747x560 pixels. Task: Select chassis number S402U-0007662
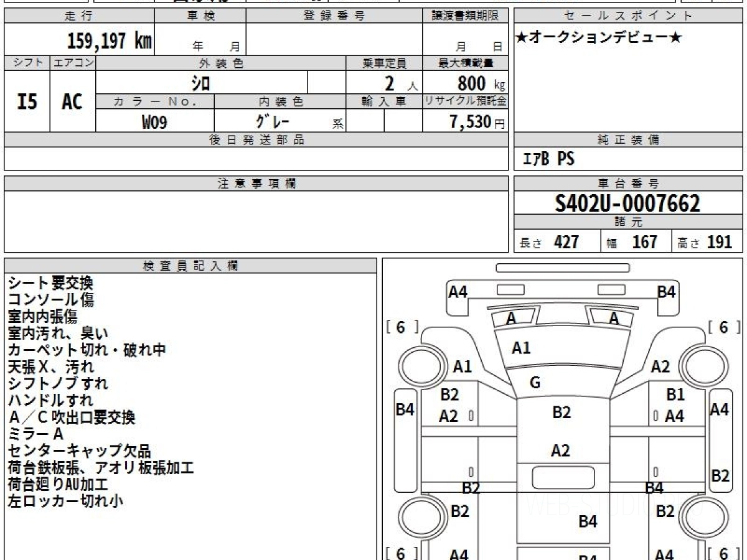[x=627, y=203]
